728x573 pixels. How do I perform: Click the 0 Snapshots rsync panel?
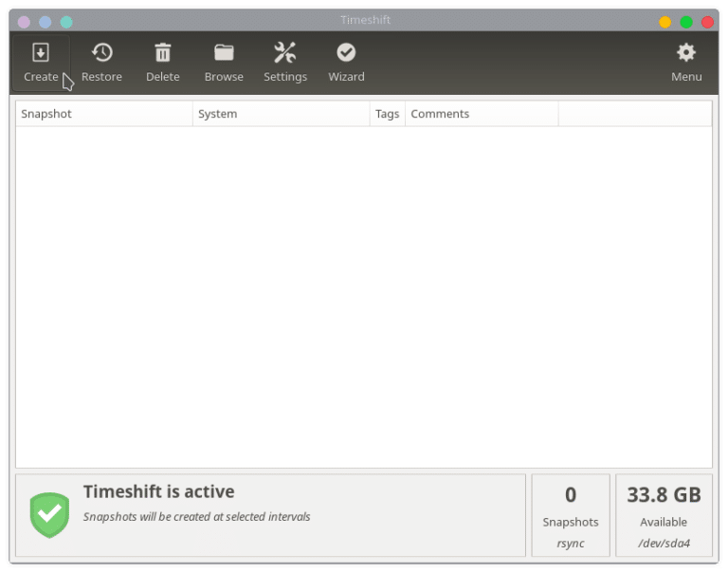click(x=571, y=515)
